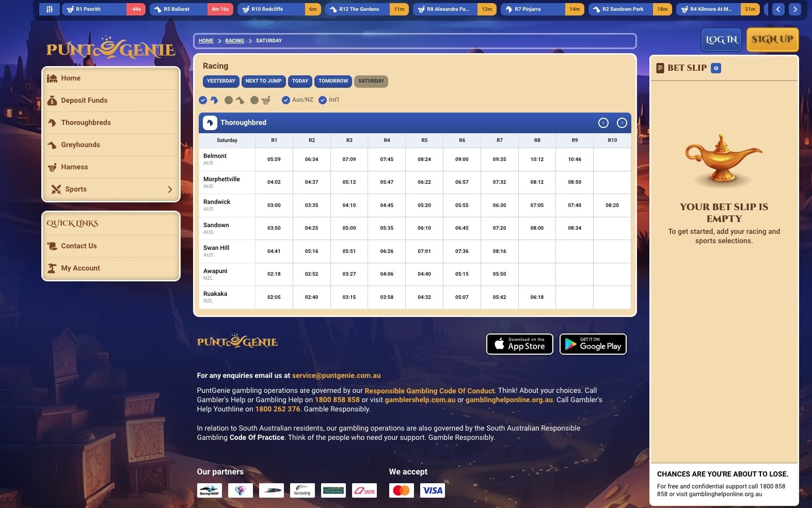812x508 pixels.
Task: Email service@puntgenie.com.au link
Action: tap(336, 376)
